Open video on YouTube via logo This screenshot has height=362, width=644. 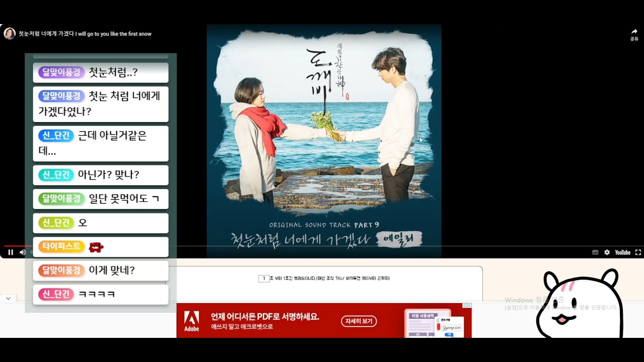[x=622, y=252]
